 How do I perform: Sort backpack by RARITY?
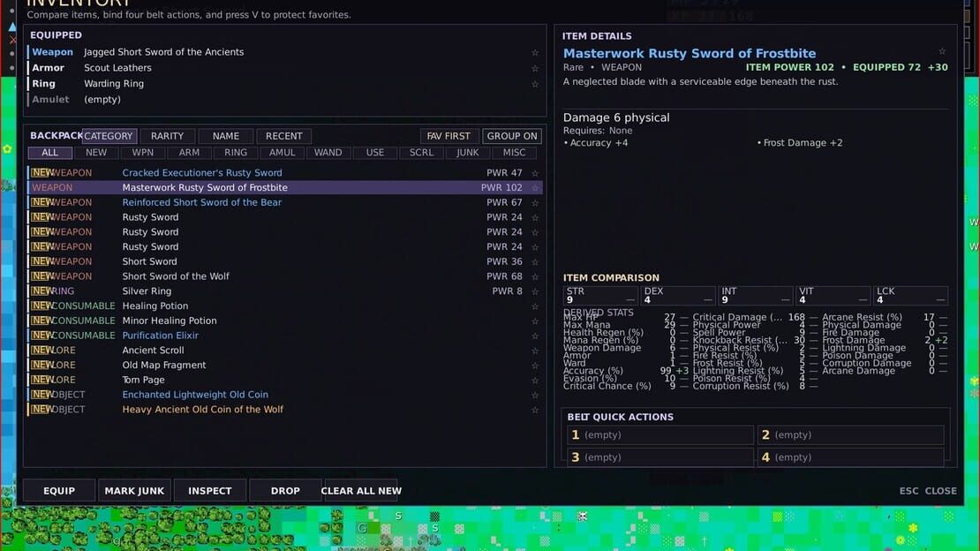[167, 136]
